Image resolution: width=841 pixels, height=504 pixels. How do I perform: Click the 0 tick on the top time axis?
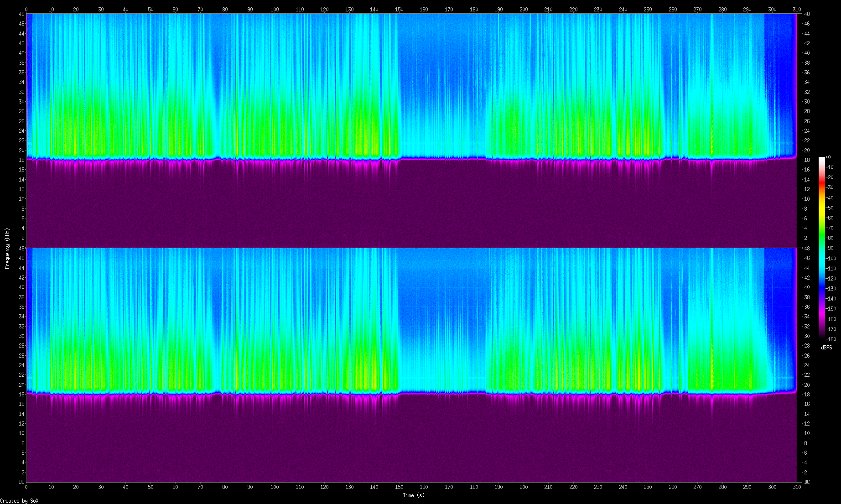click(x=26, y=9)
